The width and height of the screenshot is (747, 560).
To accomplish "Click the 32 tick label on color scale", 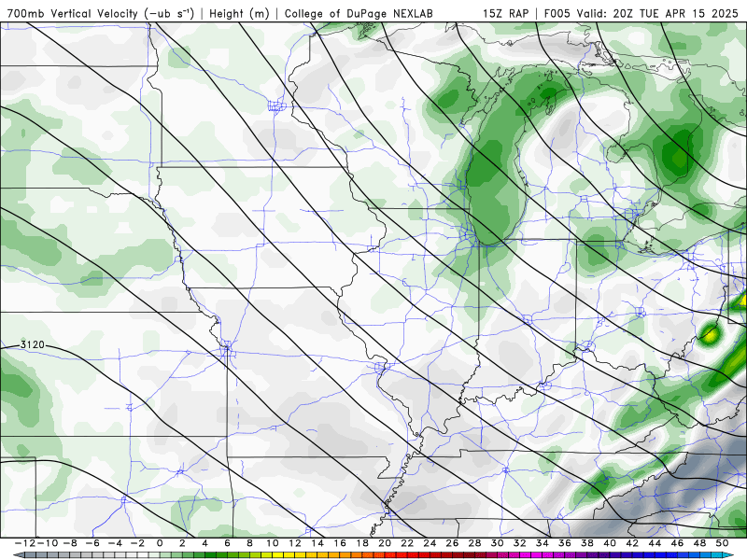I will pyautogui.click(x=520, y=543).
